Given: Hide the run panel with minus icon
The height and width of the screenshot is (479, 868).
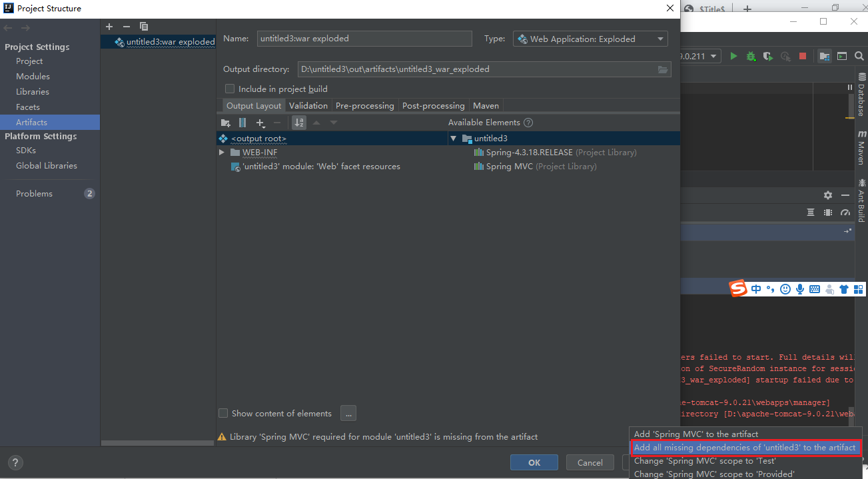Looking at the screenshot, I should [x=845, y=195].
